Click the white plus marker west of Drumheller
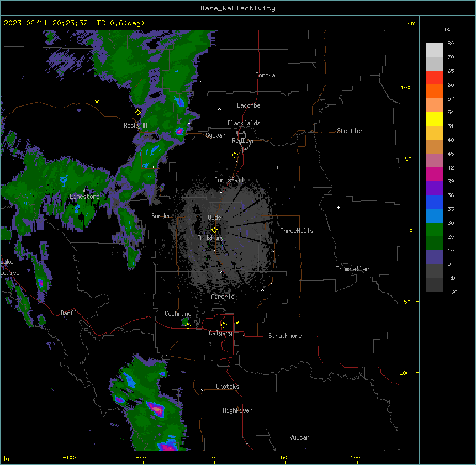 [x=338, y=207]
